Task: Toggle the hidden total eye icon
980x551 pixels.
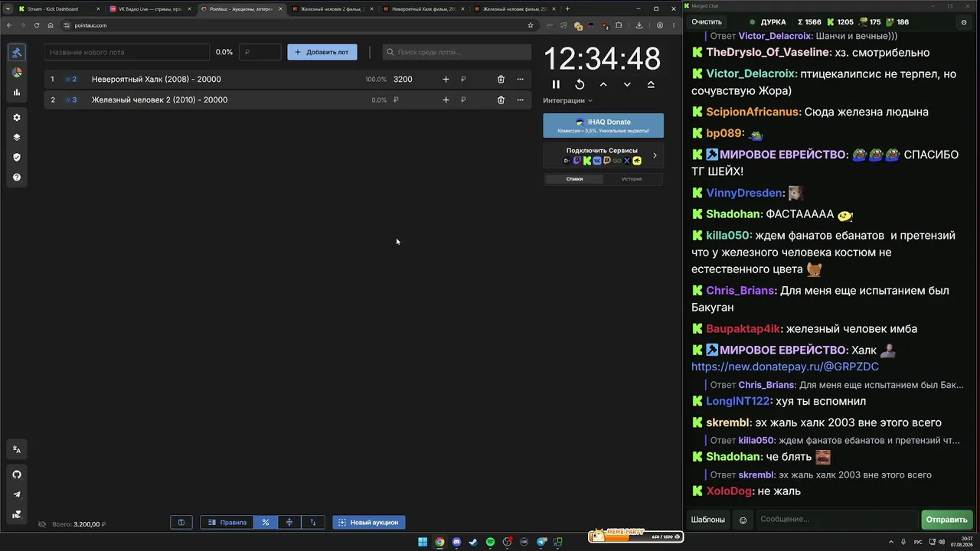Action: pos(42,524)
